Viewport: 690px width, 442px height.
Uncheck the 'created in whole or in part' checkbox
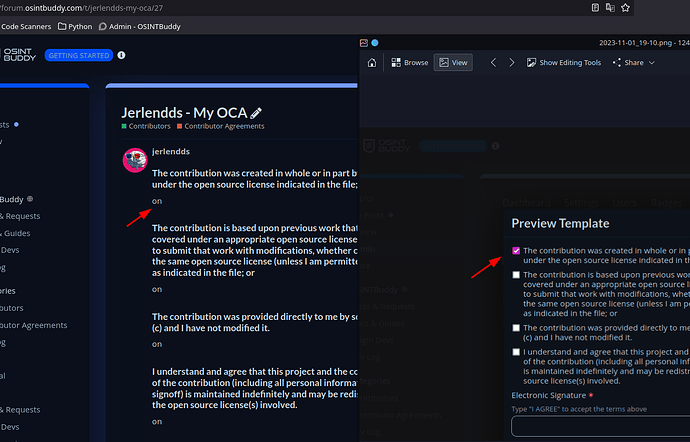(x=516, y=250)
